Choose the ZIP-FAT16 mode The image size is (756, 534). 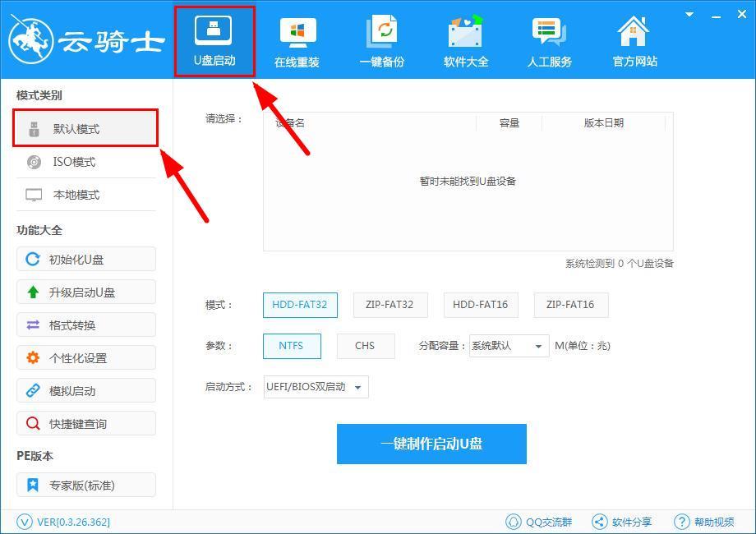(x=571, y=305)
